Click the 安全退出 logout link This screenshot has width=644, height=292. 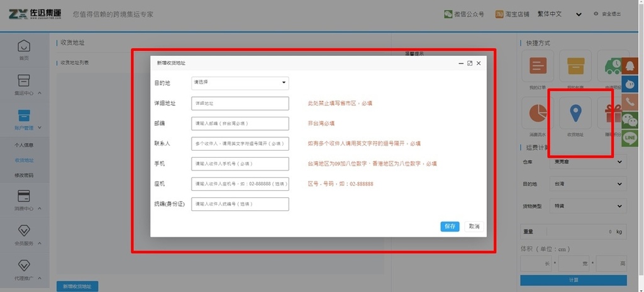click(611, 14)
